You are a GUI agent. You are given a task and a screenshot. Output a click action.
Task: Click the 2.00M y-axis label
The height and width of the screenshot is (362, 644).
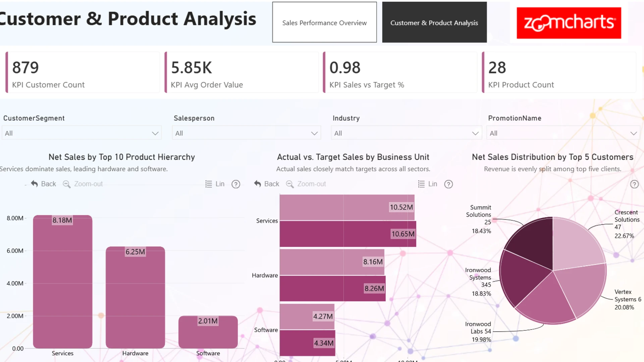[x=15, y=316]
